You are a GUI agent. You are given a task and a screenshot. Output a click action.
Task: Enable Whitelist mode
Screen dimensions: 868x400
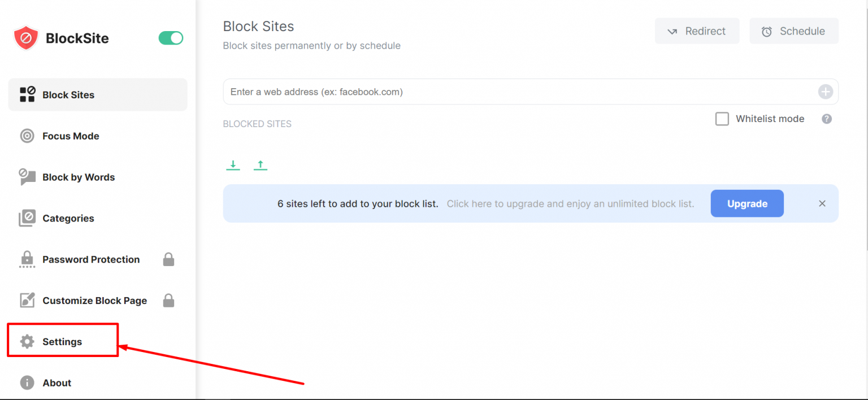tap(722, 119)
